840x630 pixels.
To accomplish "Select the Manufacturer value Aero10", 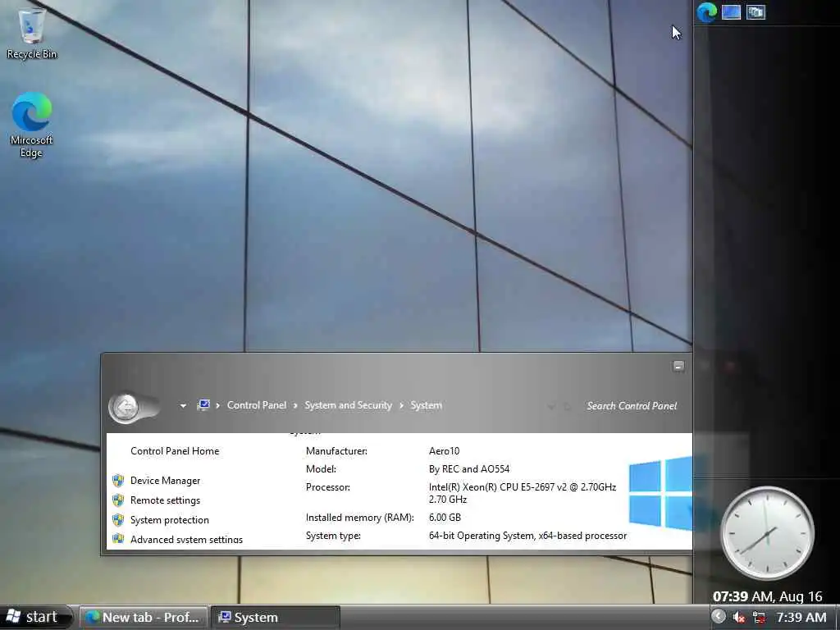I will [444, 451].
